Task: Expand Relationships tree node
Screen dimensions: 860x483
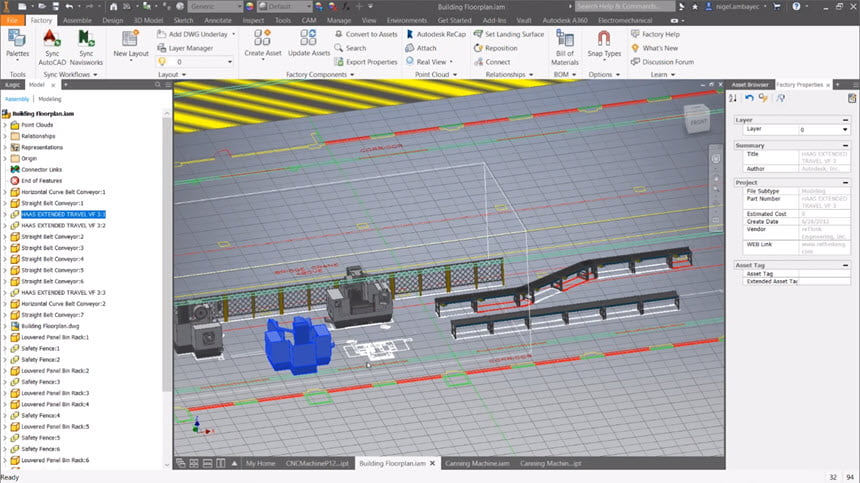Action: coord(5,136)
